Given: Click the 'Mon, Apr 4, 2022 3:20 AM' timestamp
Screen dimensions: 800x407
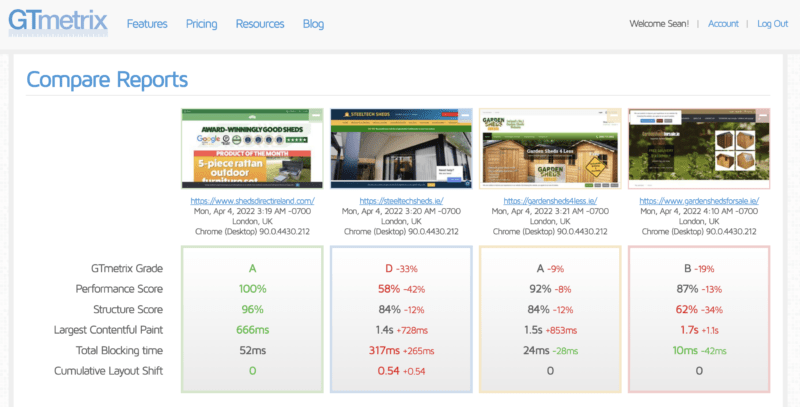Looking at the screenshot, I should pos(402,211).
